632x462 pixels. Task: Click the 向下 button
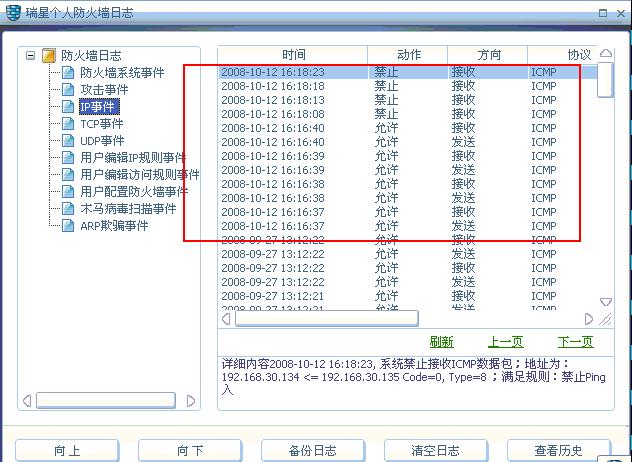coord(190,450)
